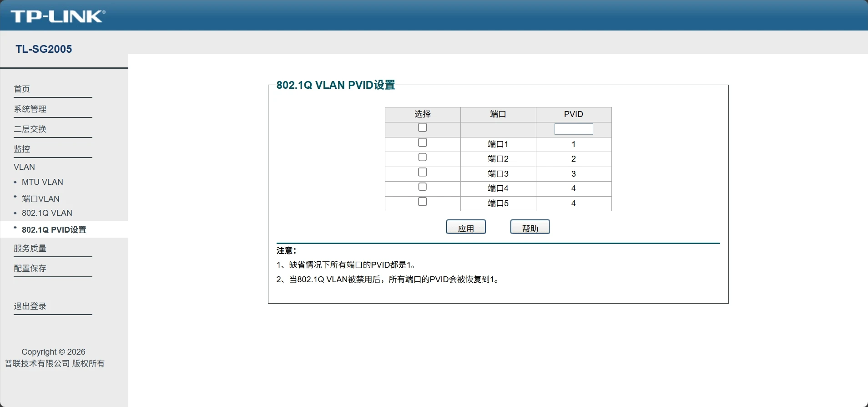Enable the 端口5 checkbox

click(423, 202)
